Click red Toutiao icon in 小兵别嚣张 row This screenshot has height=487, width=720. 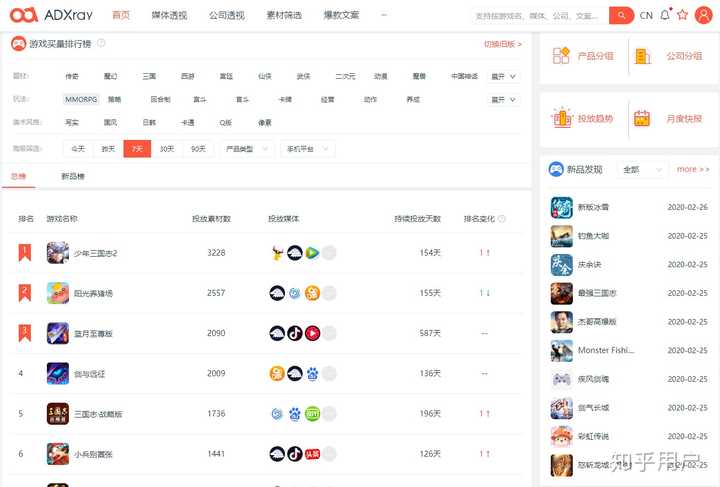pyautogui.click(x=312, y=454)
